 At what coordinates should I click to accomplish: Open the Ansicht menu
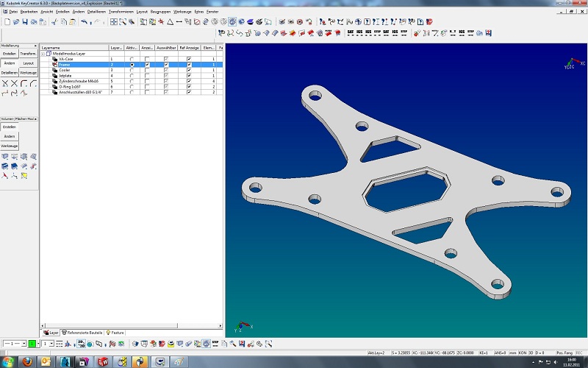[47, 12]
